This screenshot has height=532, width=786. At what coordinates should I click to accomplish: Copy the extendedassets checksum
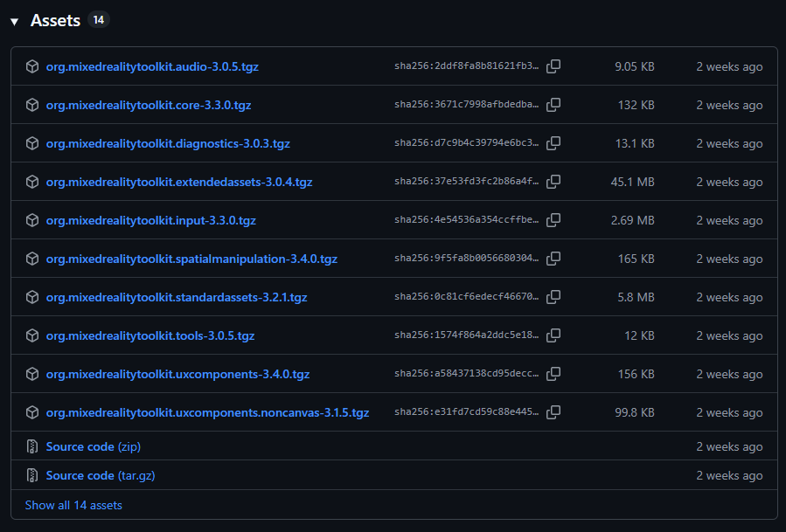[x=553, y=182]
